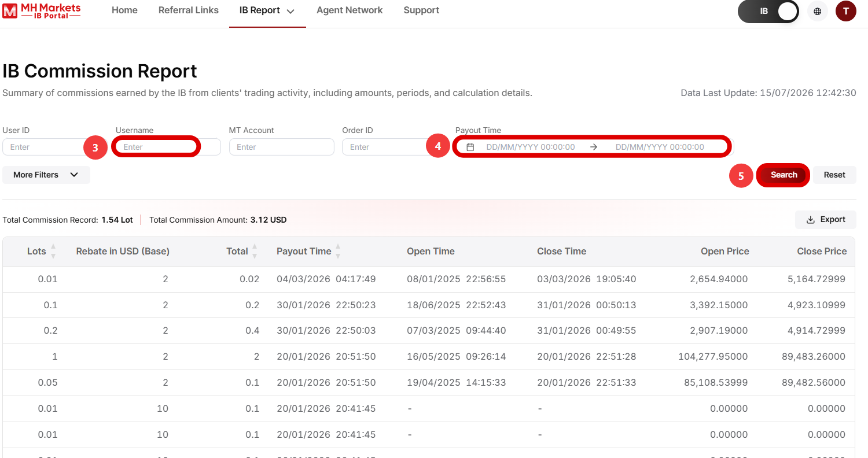Click open price 104,277.95000
The image size is (868, 458).
pyautogui.click(x=713, y=357)
